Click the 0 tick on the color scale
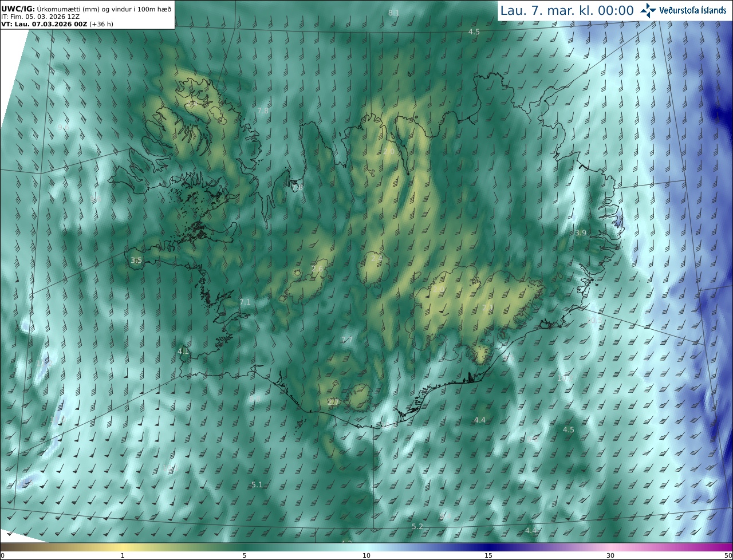733x560 pixels. (x=2, y=555)
